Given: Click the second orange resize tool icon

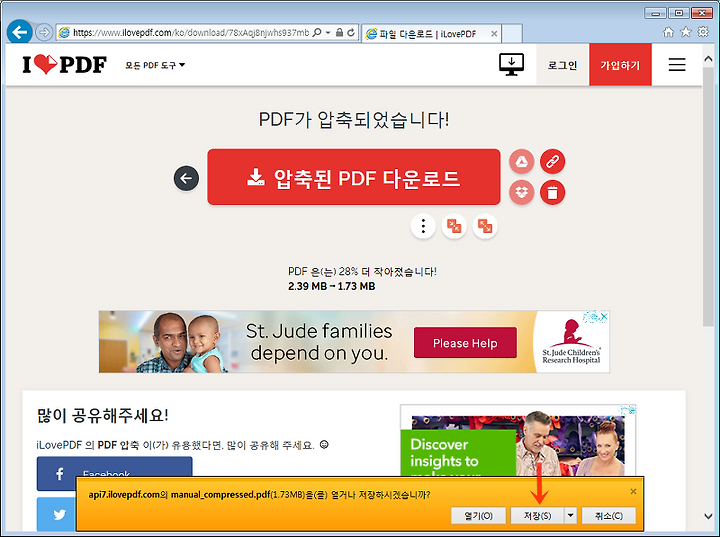Looking at the screenshot, I should pos(485,226).
